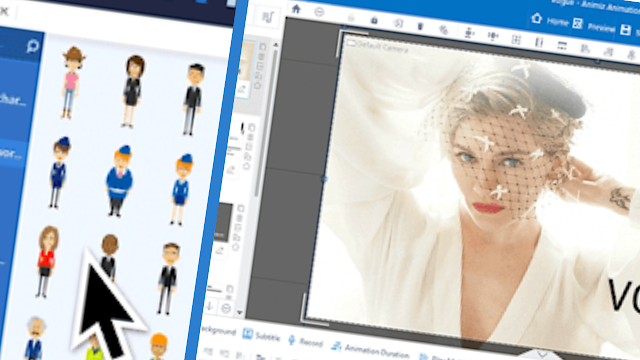The width and height of the screenshot is (640, 360).
Task: Open Home in the Animiz title bar
Action: tap(550, 20)
